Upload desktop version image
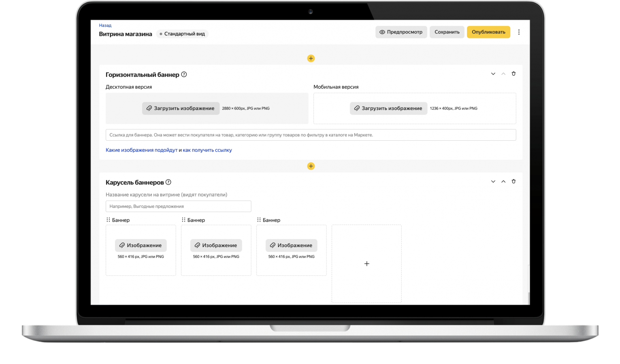Screen dimensions: 620x364 (x=181, y=108)
